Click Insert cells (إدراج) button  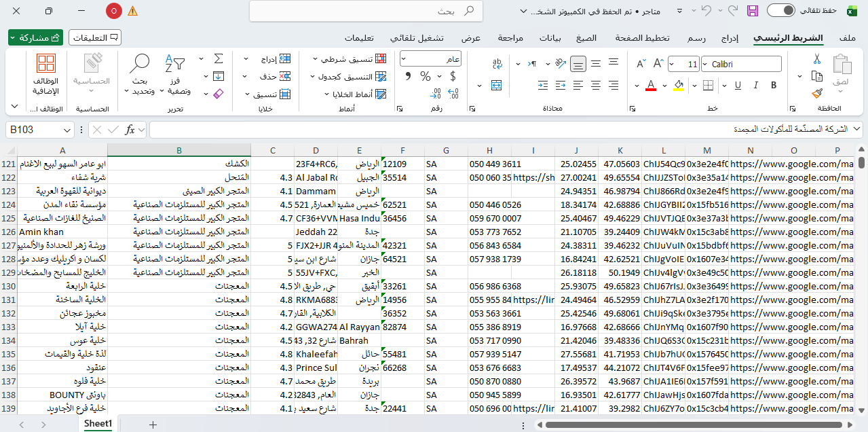(276, 59)
